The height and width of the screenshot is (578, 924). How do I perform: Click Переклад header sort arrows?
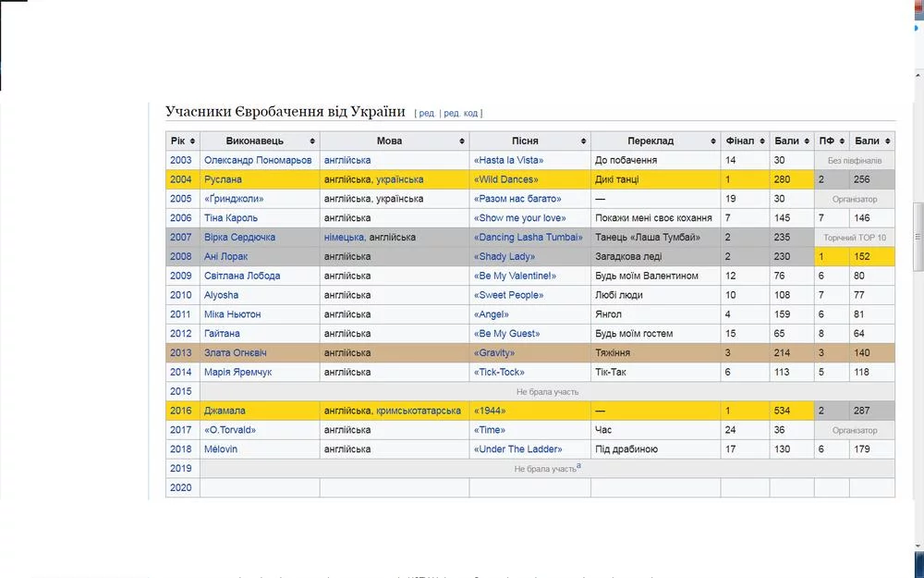click(x=713, y=141)
